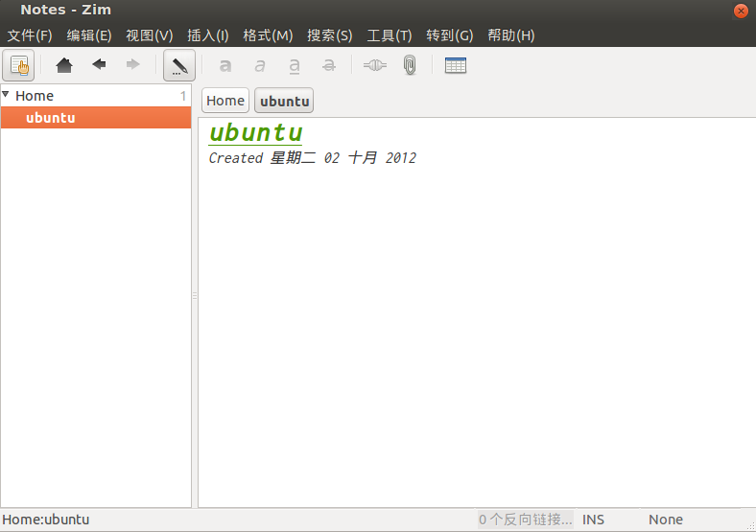Click INS indicator in status bar
Image resolution: width=756 pixels, height=532 pixels.
(593, 520)
